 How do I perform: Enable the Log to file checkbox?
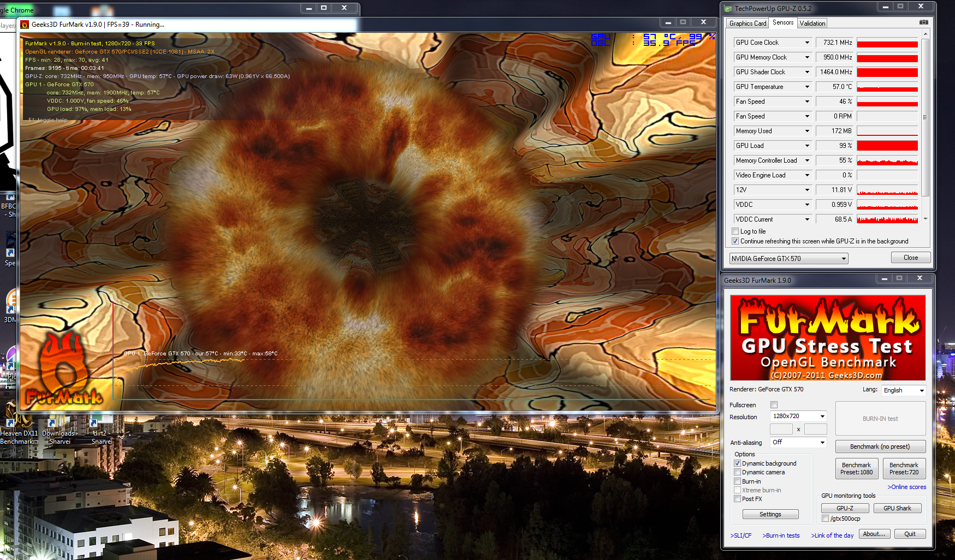[x=735, y=231]
